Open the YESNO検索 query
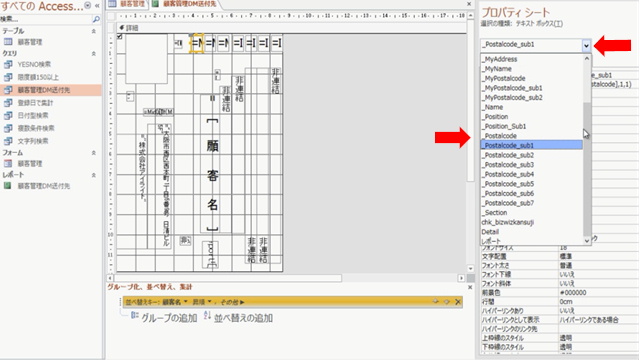Viewport: 640px width, 360px height. [34, 64]
